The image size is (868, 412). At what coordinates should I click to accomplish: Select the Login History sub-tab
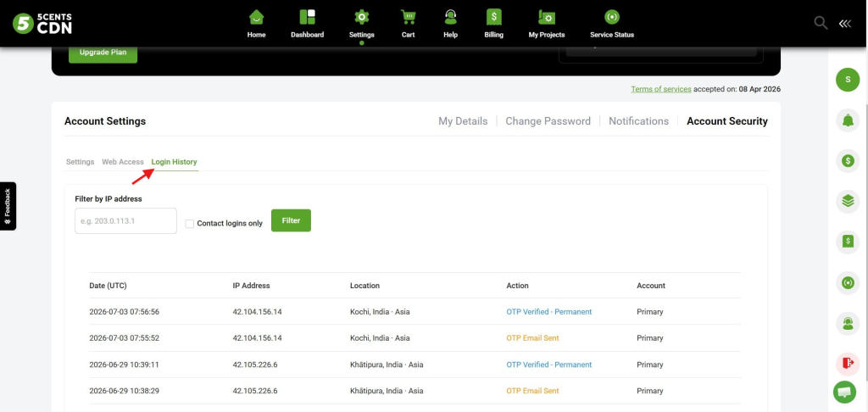click(x=175, y=162)
